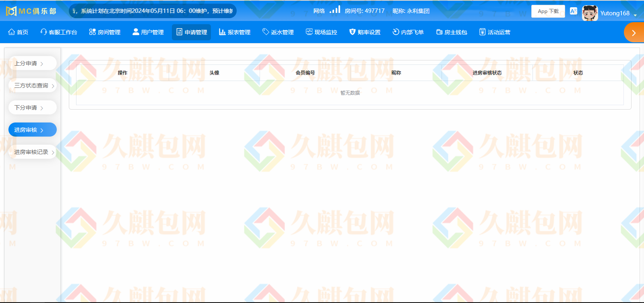This screenshot has width=644, height=303.
Task: Click the 暂无数据 empty table message
Action: click(x=350, y=93)
